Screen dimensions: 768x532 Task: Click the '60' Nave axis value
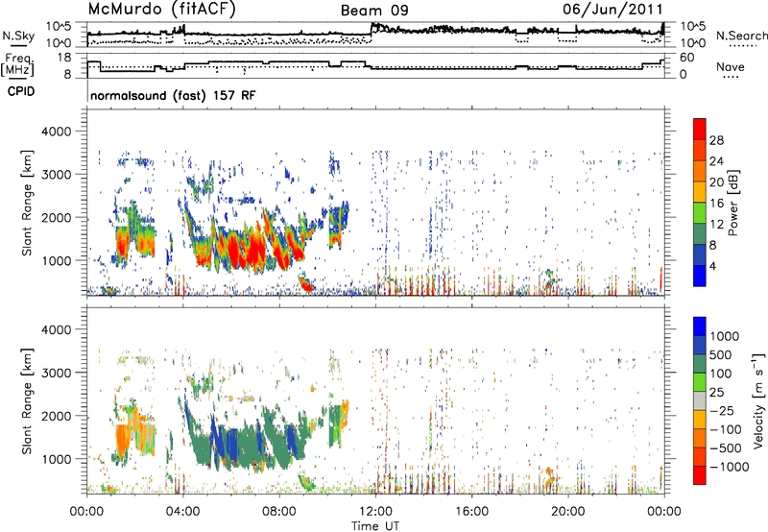686,58
